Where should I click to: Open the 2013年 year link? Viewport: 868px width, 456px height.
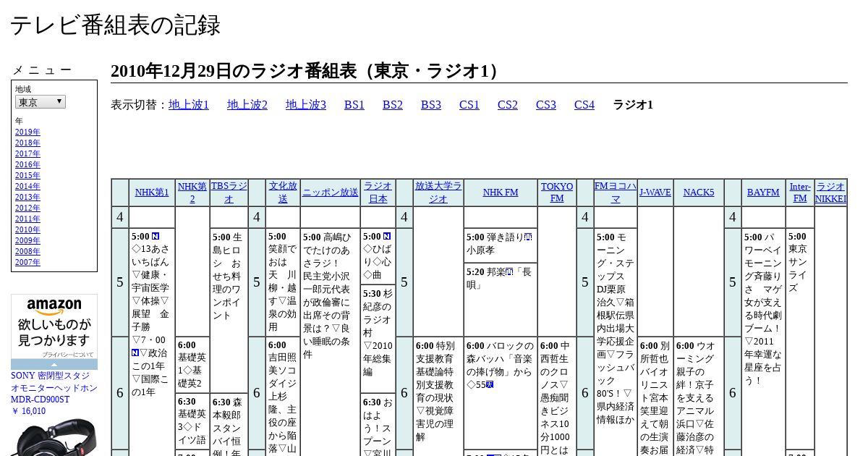pyautogui.click(x=27, y=198)
